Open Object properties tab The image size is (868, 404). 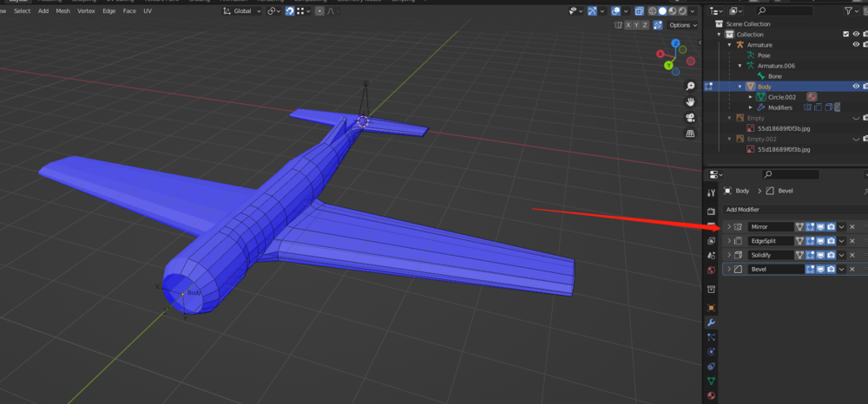[712, 307]
